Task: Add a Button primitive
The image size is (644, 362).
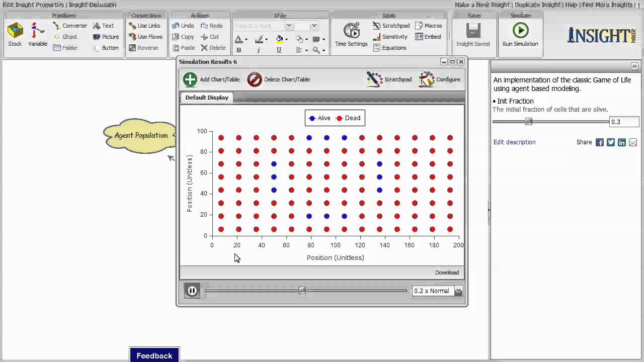Action: [x=106, y=48]
